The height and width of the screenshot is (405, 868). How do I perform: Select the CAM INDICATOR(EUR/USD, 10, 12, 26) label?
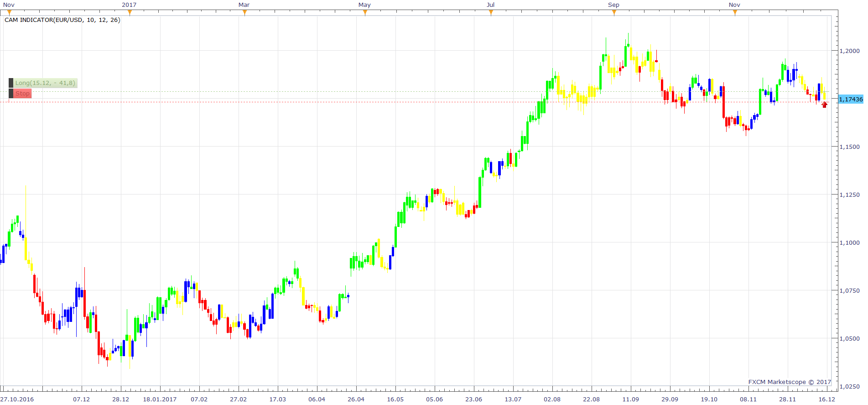(62, 20)
